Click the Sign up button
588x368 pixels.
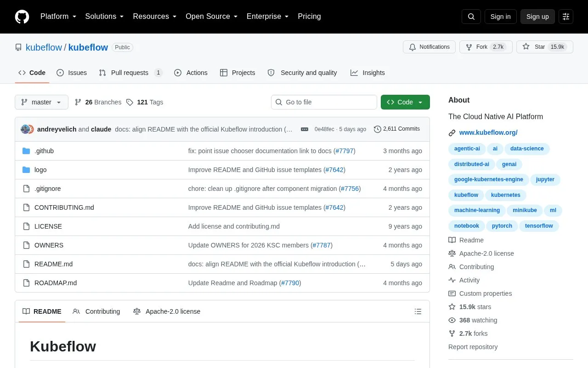[537, 17]
